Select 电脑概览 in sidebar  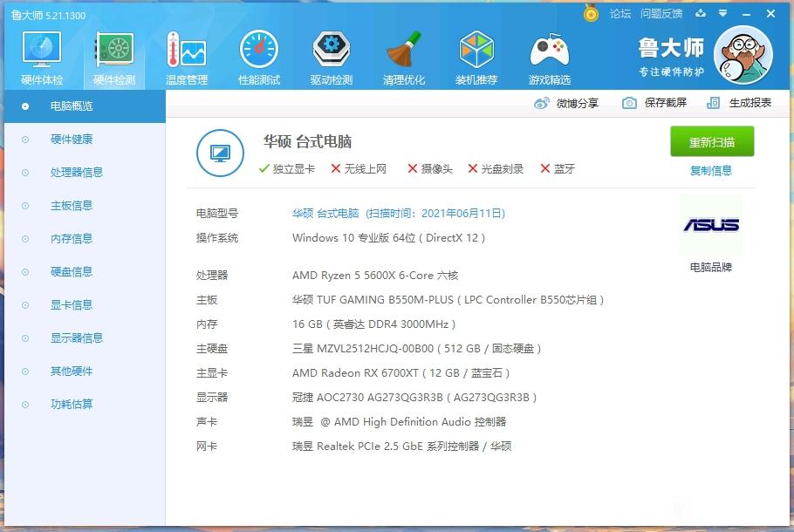[x=86, y=106]
